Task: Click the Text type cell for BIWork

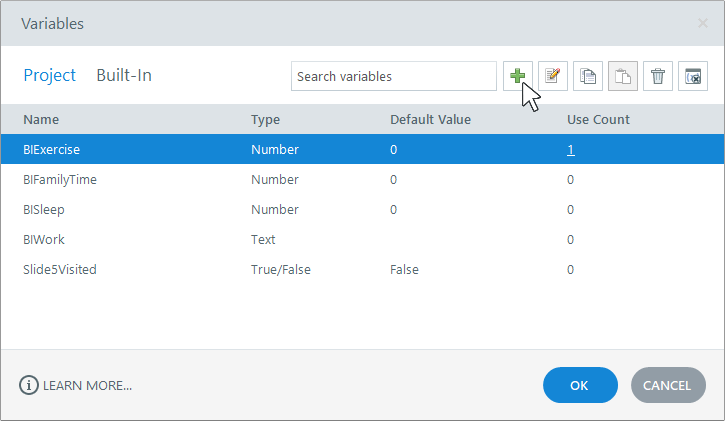Action: (263, 239)
